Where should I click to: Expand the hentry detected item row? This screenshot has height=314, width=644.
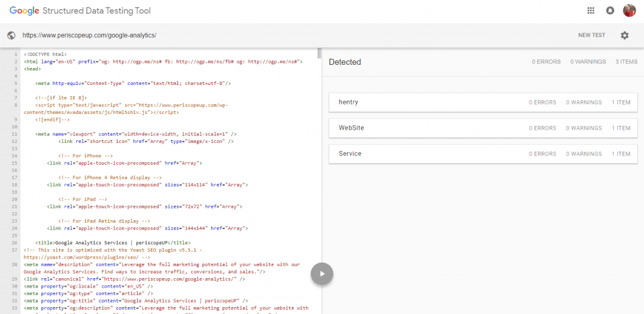coord(483,103)
